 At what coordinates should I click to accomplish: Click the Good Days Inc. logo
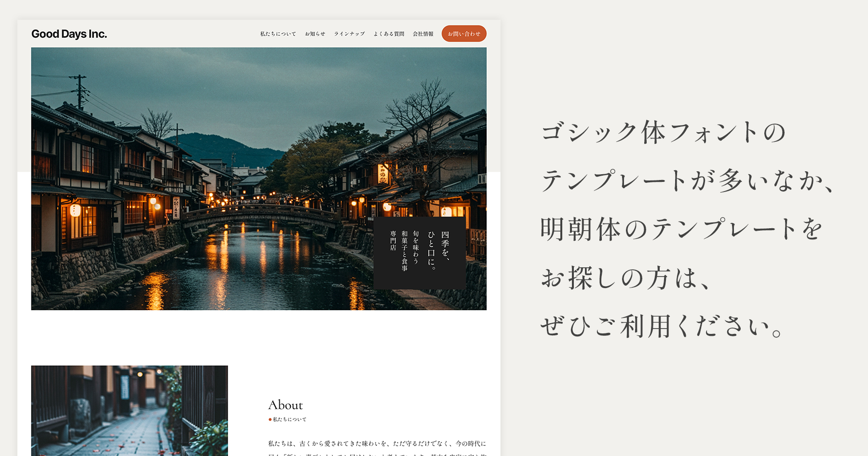pyautogui.click(x=69, y=34)
